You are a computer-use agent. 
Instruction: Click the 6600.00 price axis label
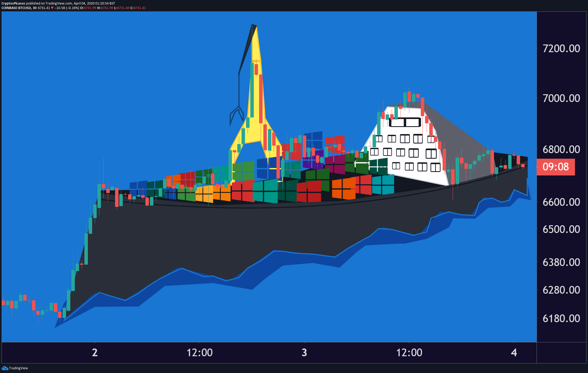(561, 202)
